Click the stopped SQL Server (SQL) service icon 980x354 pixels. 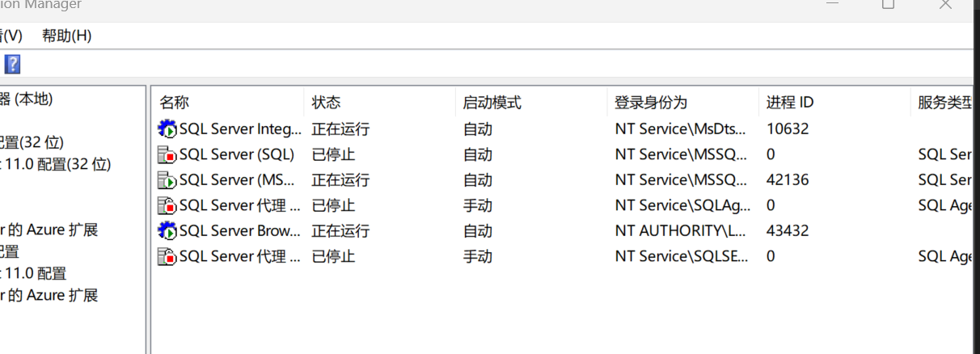click(x=167, y=154)
